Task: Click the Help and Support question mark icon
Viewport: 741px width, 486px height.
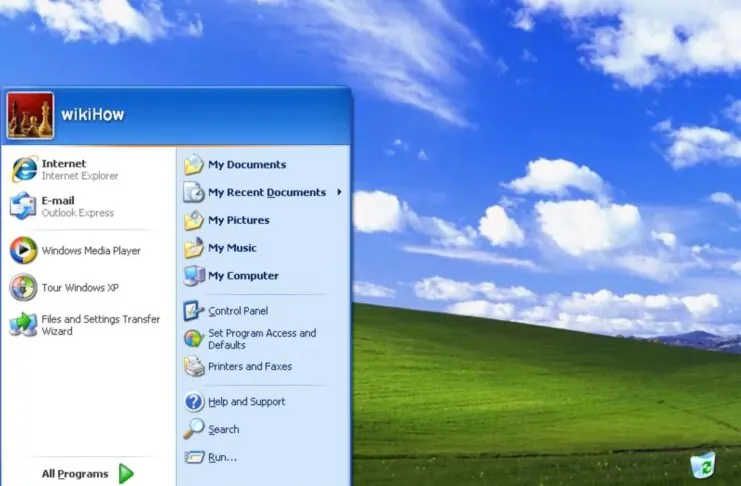Action: point(194,402)
